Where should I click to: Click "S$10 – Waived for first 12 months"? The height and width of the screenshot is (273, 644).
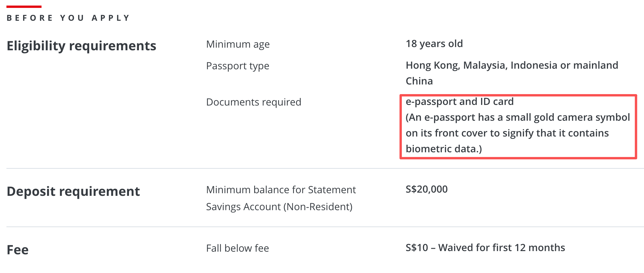[485, 248]
